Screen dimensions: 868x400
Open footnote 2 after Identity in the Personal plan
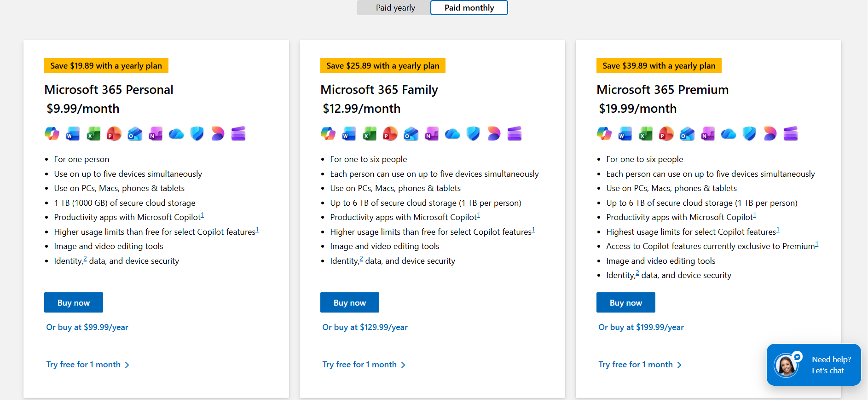pyautogui.click(x=85, y=259)
